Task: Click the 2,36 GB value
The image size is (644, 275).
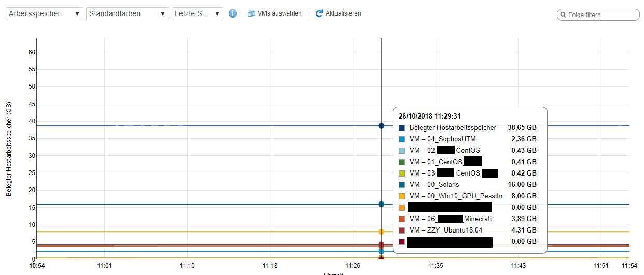Action: coord(524,139)
